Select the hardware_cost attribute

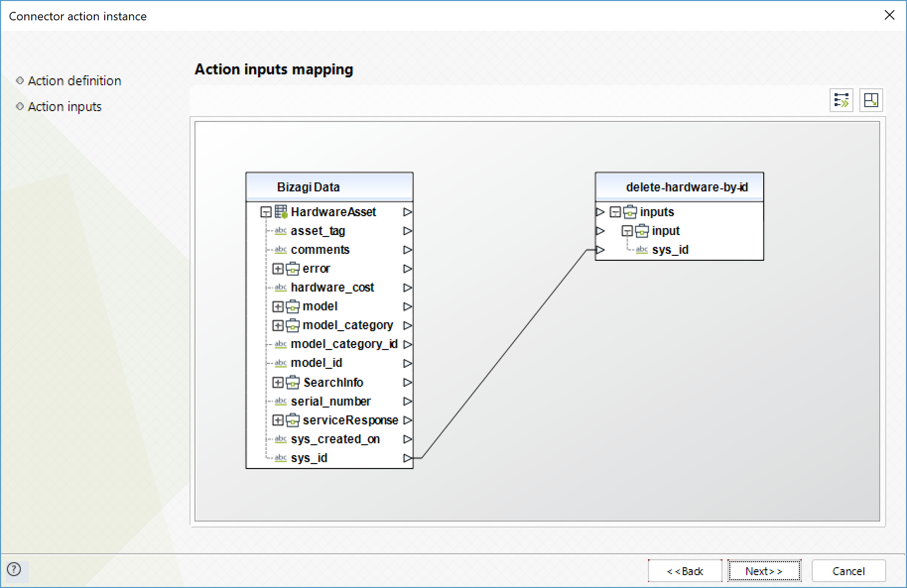click(332, 288)
